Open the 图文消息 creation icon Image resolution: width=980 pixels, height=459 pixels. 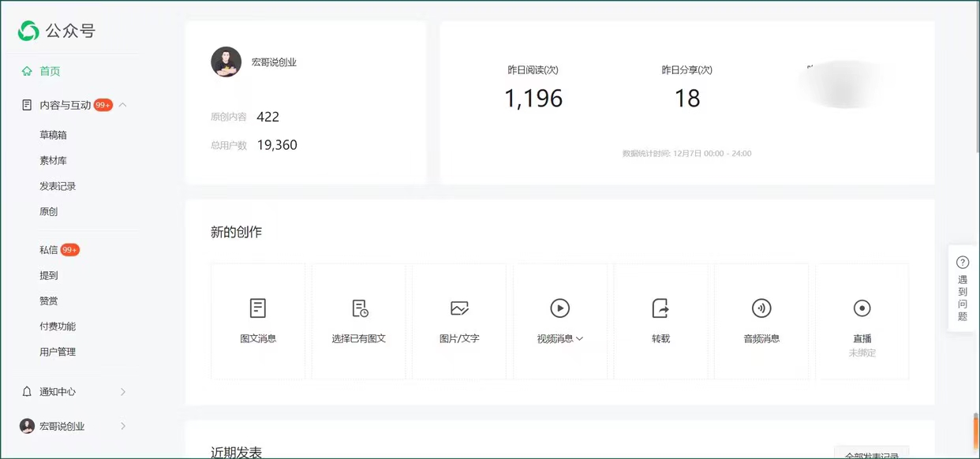pos(257,308)
